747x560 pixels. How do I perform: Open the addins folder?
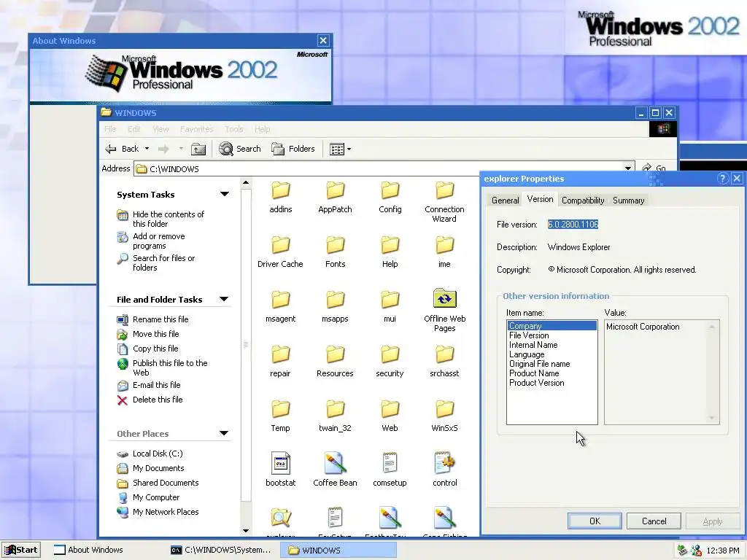pos(281,197)
